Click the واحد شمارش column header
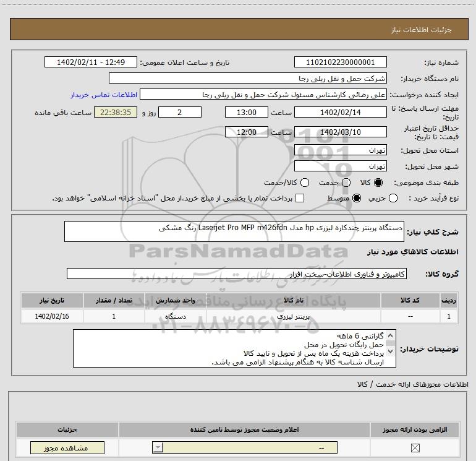This screenshot has width=476, height=461. tap(176, 300)
